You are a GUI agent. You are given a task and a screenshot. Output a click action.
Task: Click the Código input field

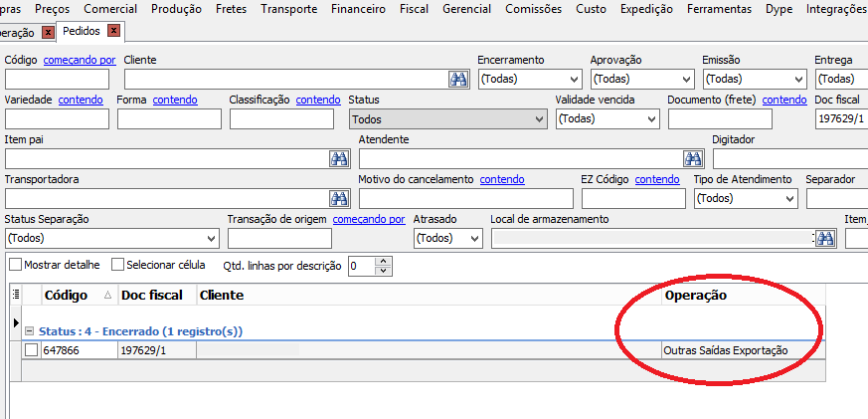click(57, 80)
